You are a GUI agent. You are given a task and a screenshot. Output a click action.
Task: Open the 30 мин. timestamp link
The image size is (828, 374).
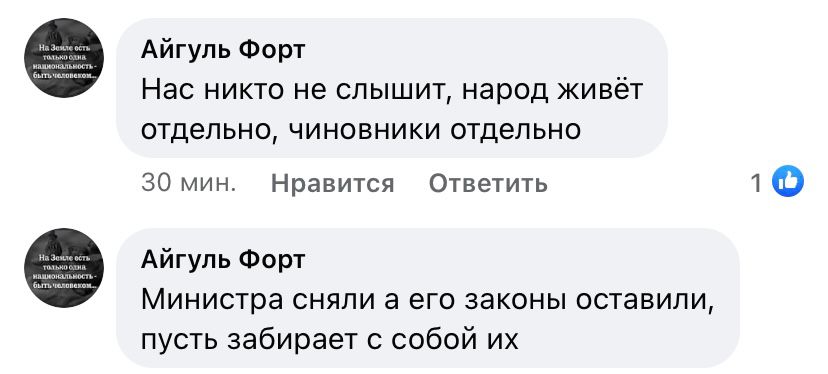tap(189, 183)
